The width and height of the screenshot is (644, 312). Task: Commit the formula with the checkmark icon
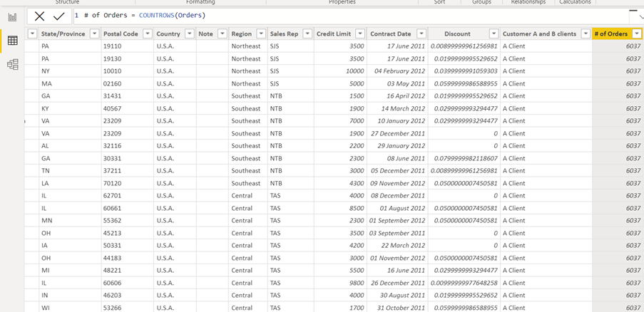[x=59, y=16]
